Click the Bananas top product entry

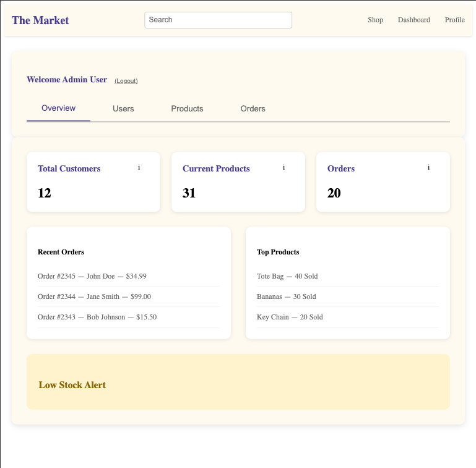click(x=348, y=297)
